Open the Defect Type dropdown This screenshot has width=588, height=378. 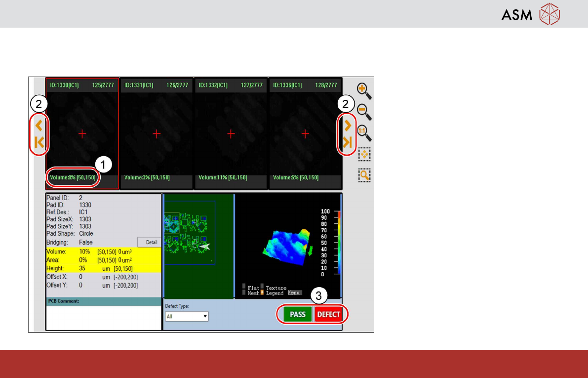pos(187,316)
